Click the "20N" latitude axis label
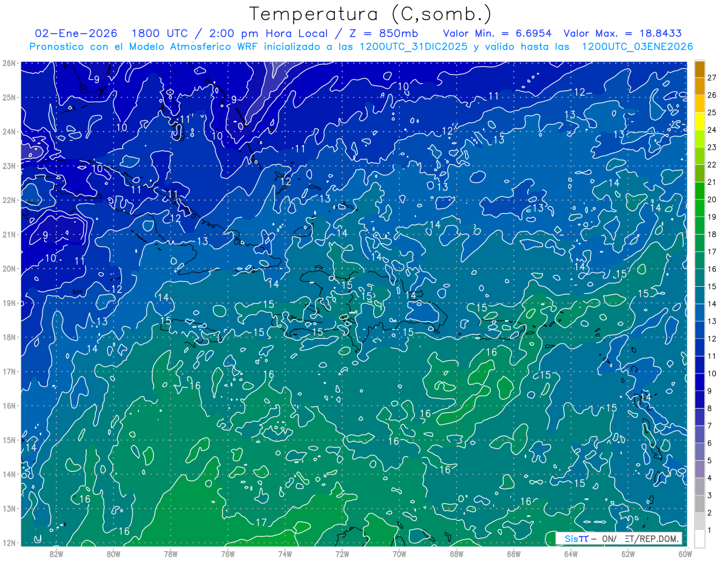Screen dimensions: 728x562 [9, 269]
